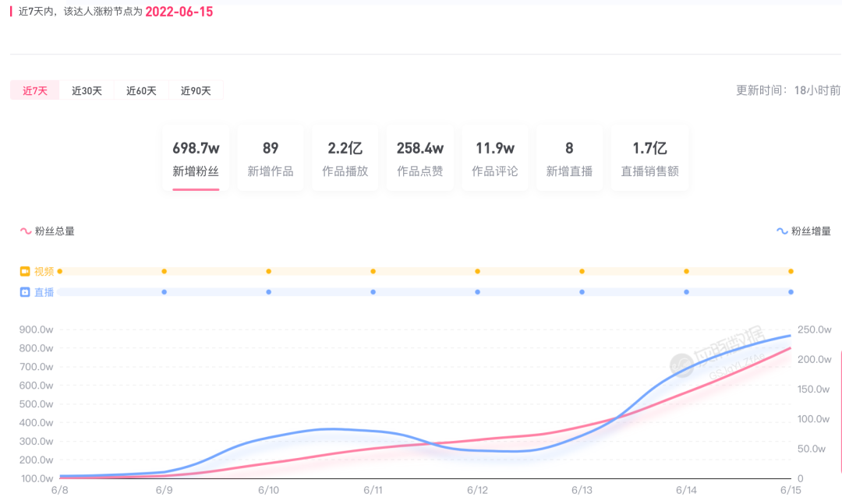The image size is (842, 504).
Task: Switch to the 近30天 tab
Action: (87, 90)
